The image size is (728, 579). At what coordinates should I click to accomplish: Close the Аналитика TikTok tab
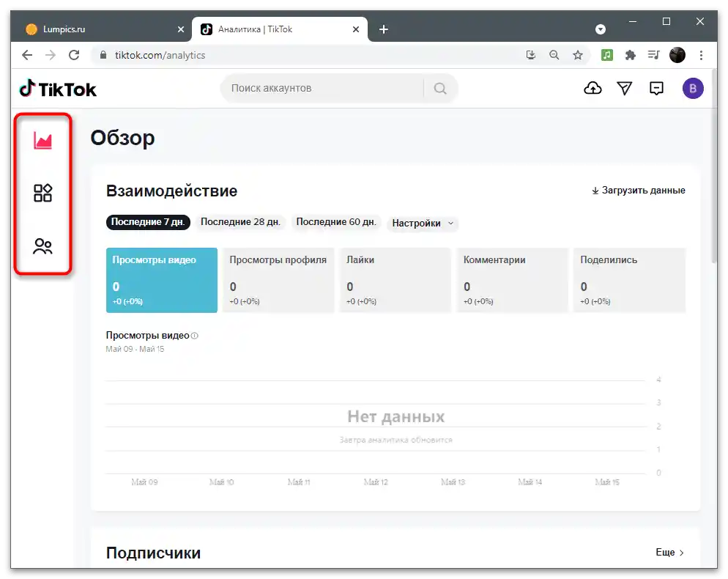[356, 29]
